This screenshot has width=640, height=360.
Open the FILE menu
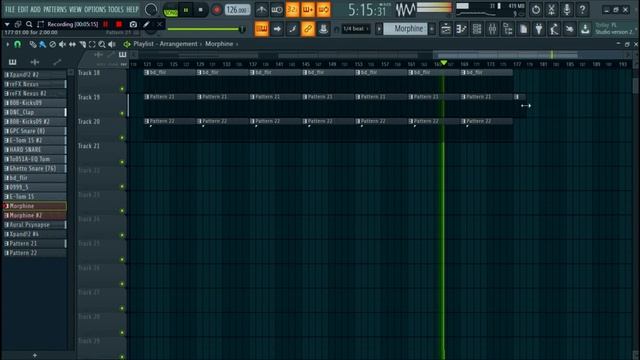click(9, 9)
